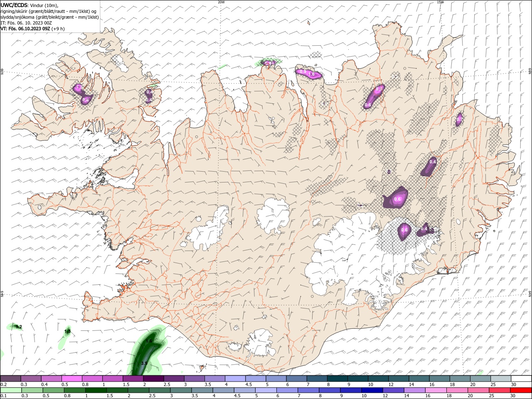
Task: Pick the light periwinkle swatch between 4 and 4.5, purple legend
Action: coord(235,379)
